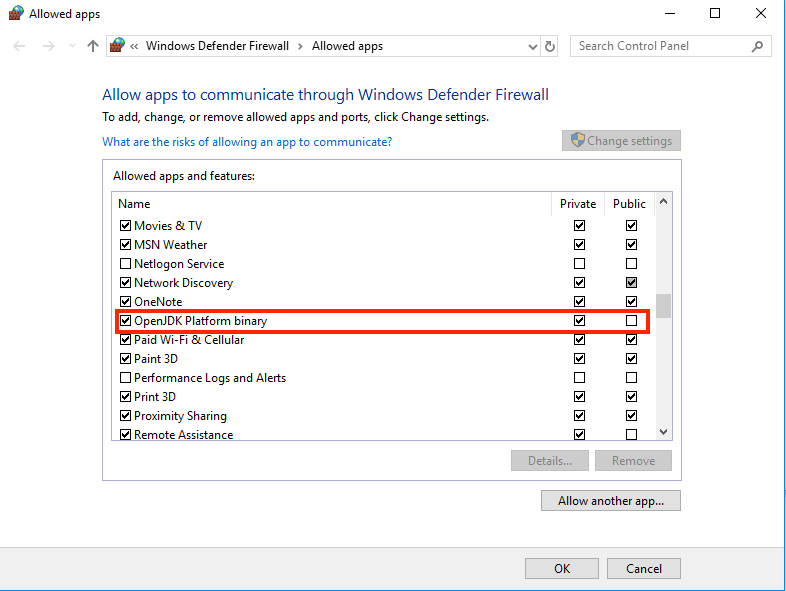Click Allow another app button
Screen dimensions: 786x591
point(611,500)
